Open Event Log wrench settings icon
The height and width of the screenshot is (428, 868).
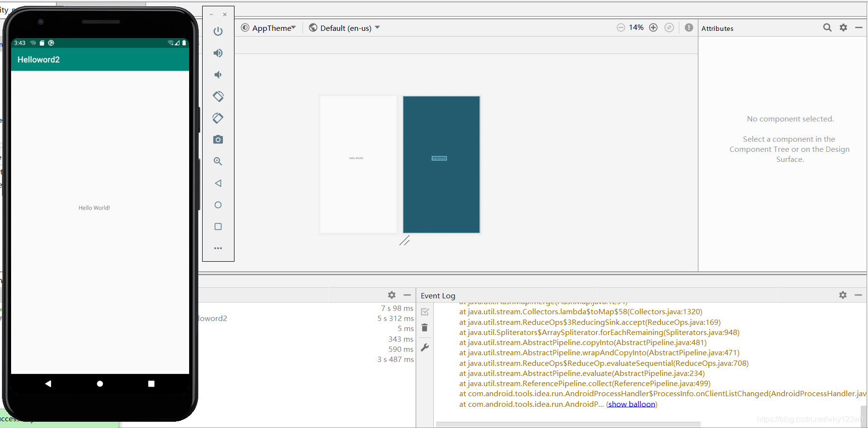pyautogui.click(x=425, y=347)
